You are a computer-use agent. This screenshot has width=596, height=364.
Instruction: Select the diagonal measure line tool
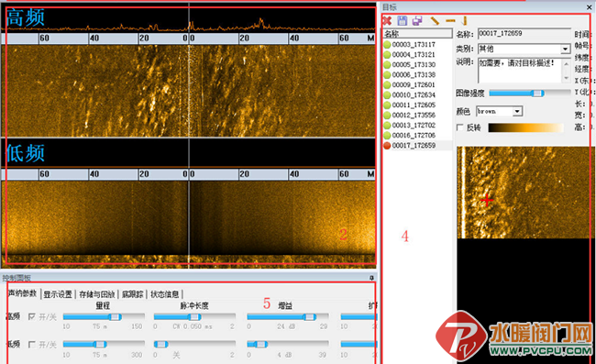click(435, 21)
